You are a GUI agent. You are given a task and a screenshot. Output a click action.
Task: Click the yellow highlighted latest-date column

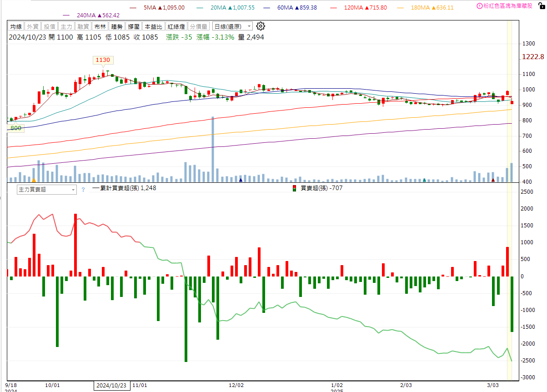coord(510,200)
